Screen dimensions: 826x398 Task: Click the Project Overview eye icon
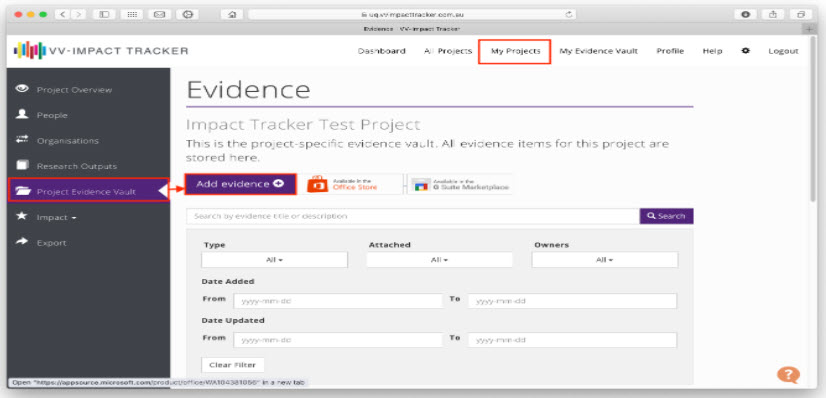(x=22, y=89)
